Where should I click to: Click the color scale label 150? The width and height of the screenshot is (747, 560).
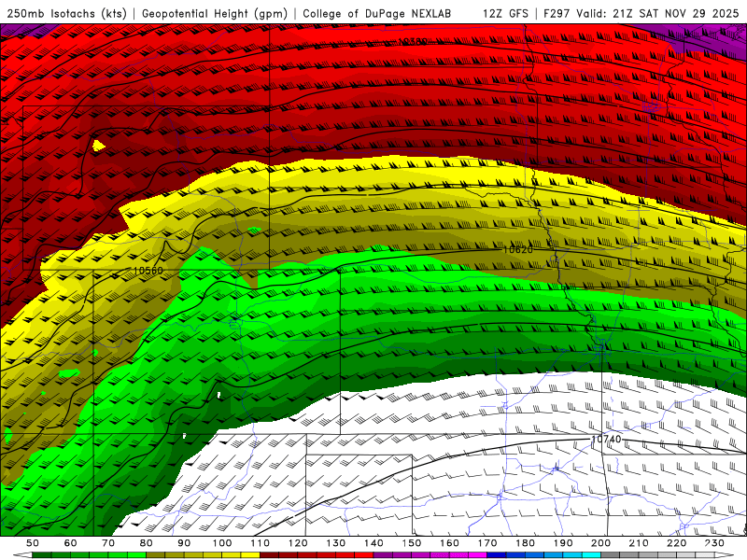[412, 543]
